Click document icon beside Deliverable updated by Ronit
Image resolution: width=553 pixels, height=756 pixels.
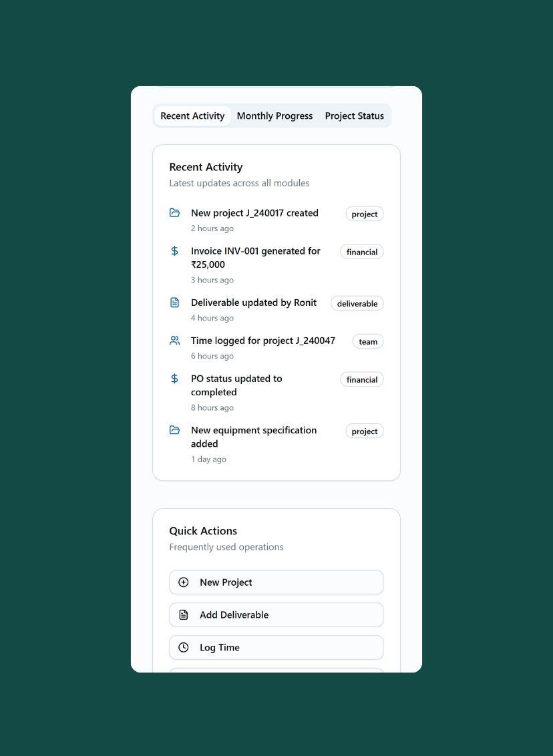(x=174, y=303)
